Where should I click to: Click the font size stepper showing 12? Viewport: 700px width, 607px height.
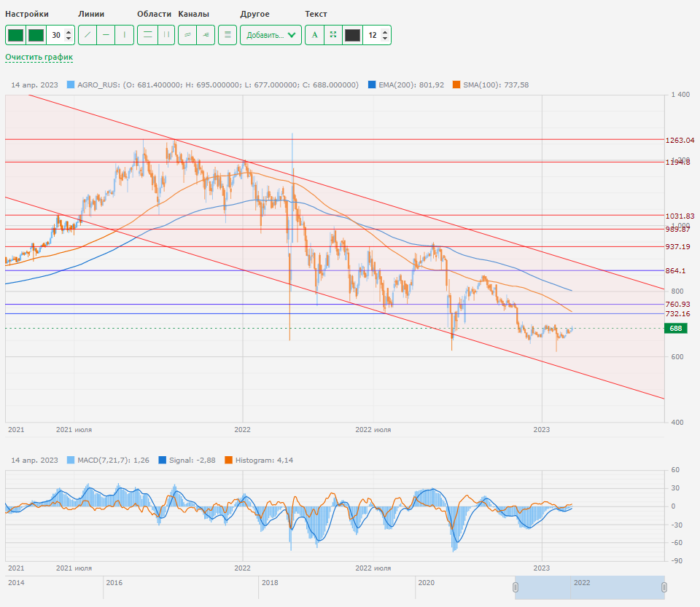pyautogui.click(x=377, y=35)
